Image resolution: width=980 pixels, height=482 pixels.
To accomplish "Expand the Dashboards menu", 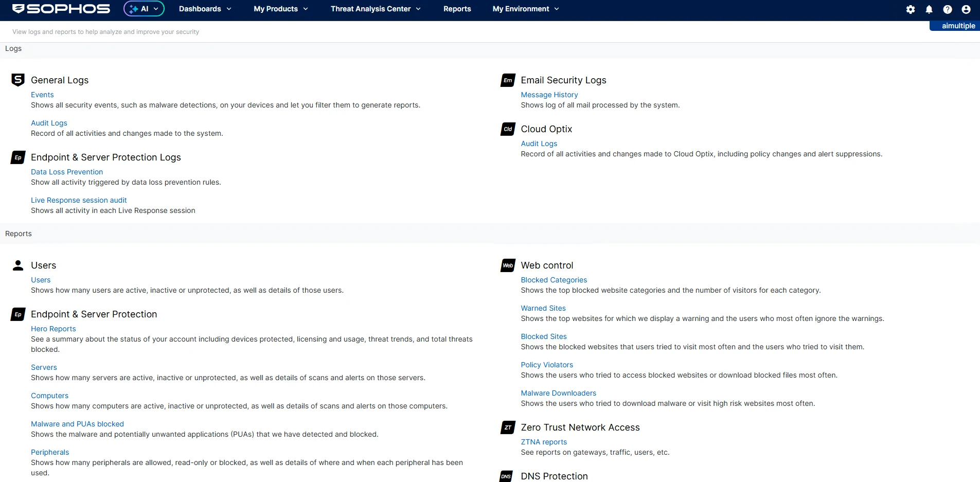I will coord(205,9).
